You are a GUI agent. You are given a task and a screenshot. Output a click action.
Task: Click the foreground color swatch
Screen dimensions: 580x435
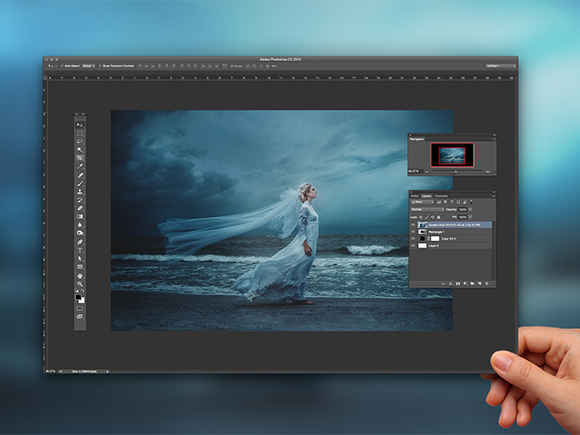pyautogui.click(x=78, y=297)
